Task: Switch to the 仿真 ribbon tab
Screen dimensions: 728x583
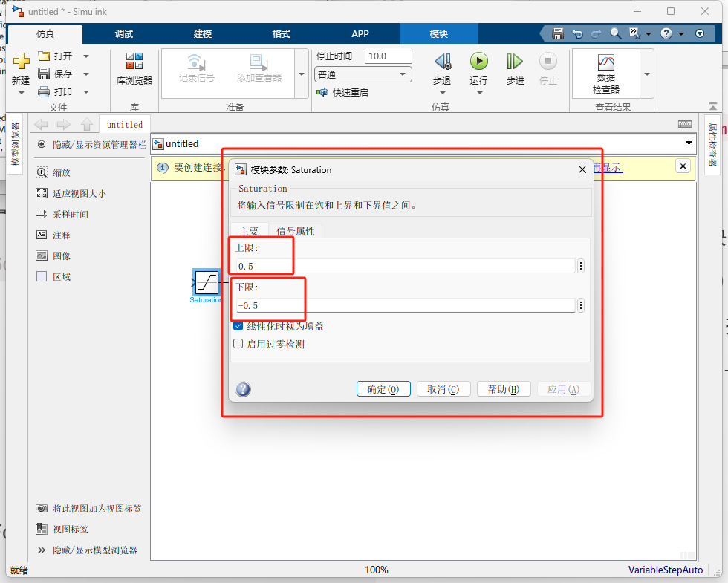Action: point(45,34)
